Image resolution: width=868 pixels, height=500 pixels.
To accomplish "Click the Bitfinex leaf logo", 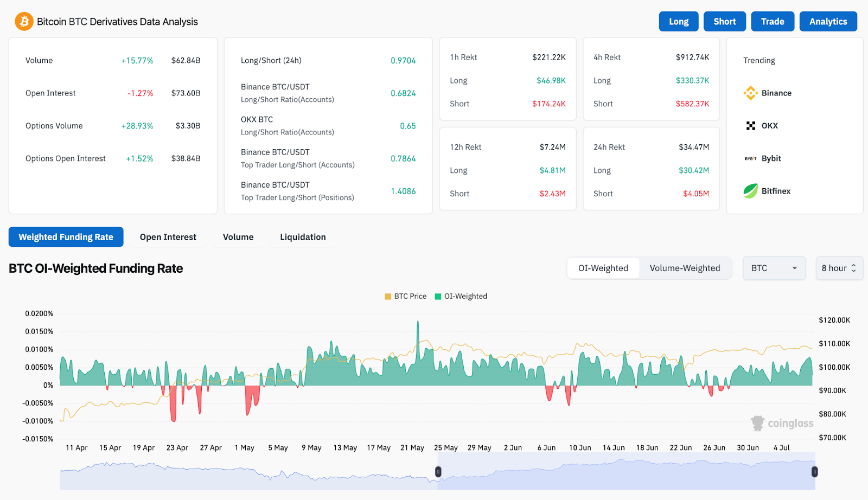I will click(x=751, y=191).
